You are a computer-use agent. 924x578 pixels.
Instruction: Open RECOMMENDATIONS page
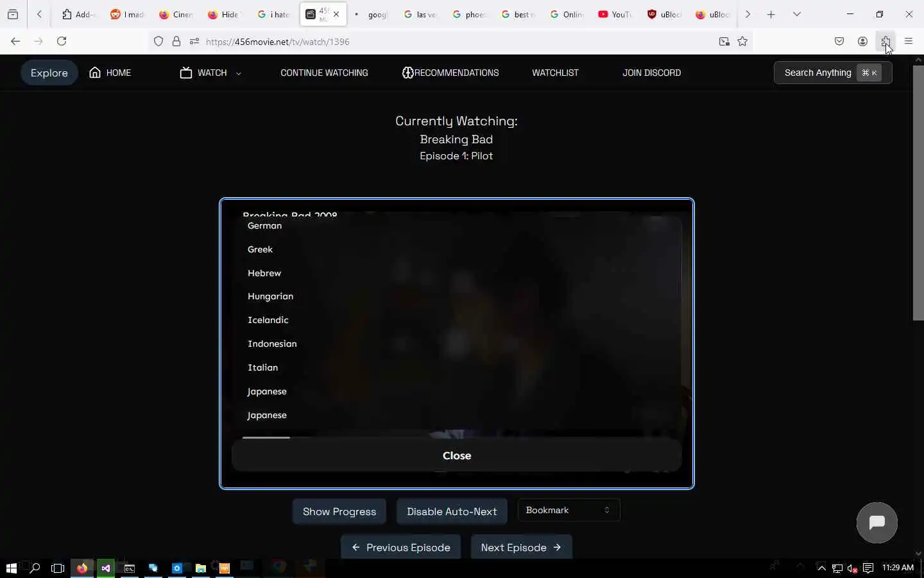click(450, 73)
